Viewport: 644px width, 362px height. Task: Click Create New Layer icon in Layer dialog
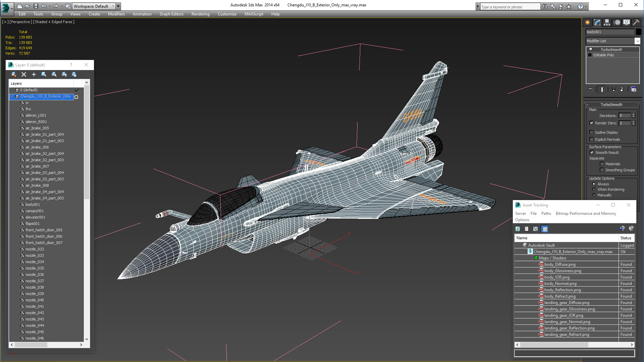(x=14, y=74)
